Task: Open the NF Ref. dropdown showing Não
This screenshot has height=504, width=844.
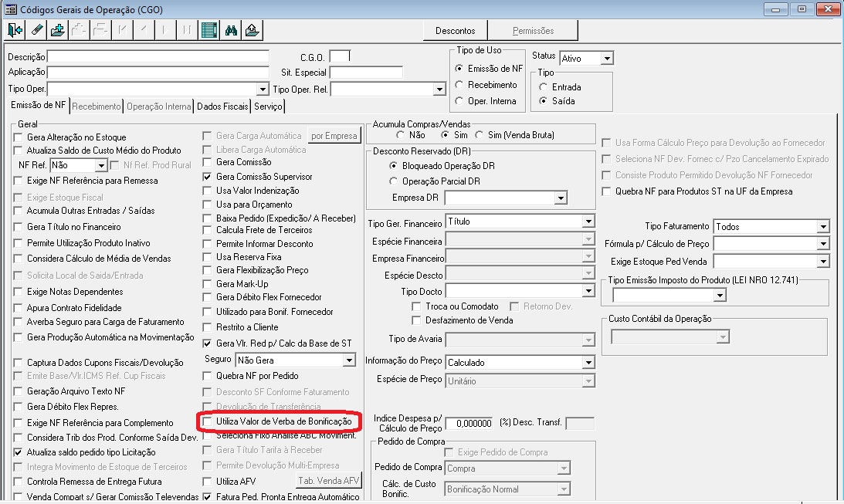Action: click(100, 165)
